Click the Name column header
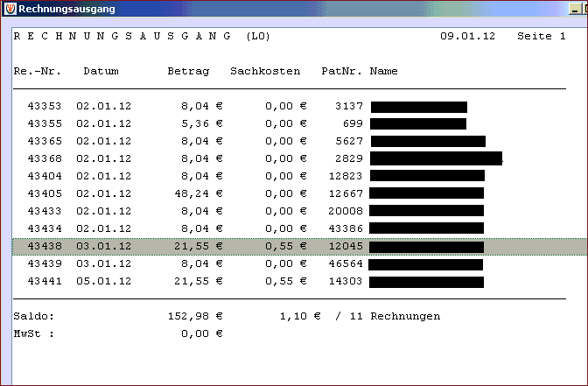This screenshot has height=386, width=588. (383, 71)
